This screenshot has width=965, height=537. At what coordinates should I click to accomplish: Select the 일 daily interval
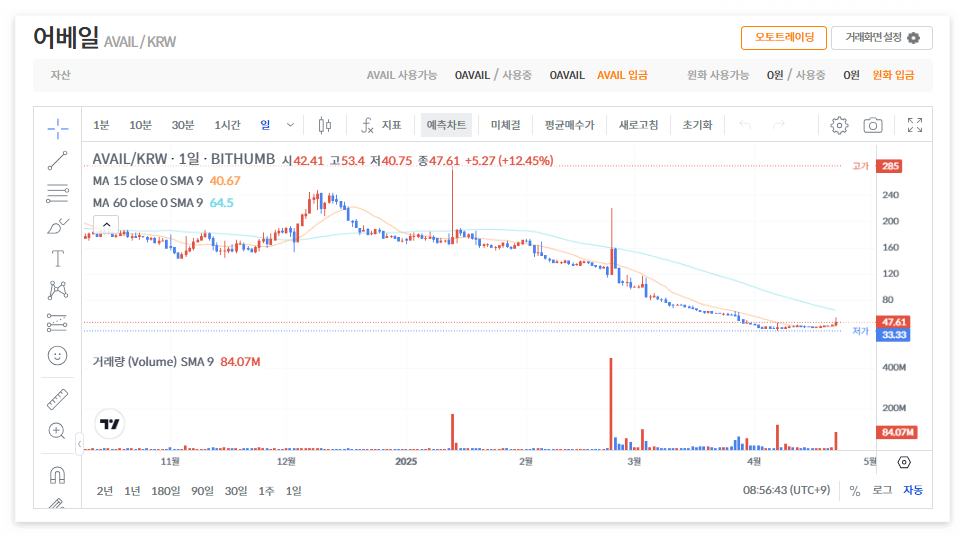(x=265, y=125)
